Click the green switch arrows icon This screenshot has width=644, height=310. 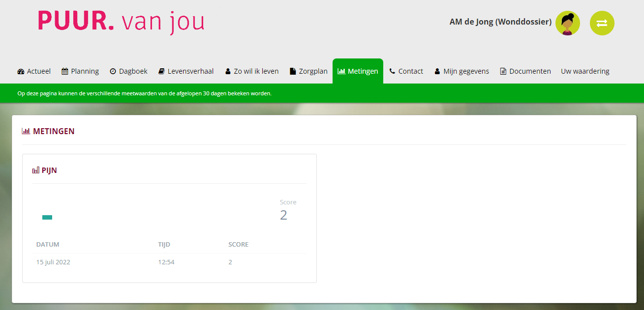[x=602, y=23]
